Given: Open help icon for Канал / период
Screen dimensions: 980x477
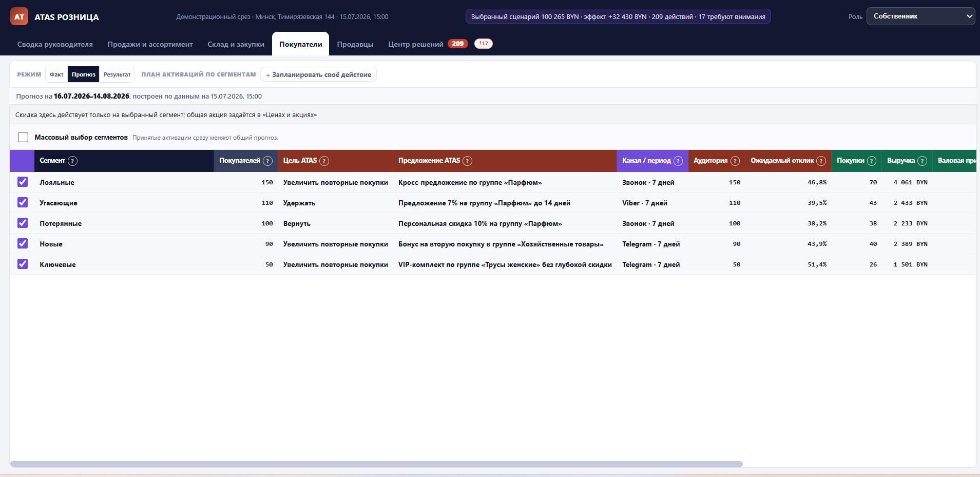Looking at the screenshot, I should tap(678, 161).
